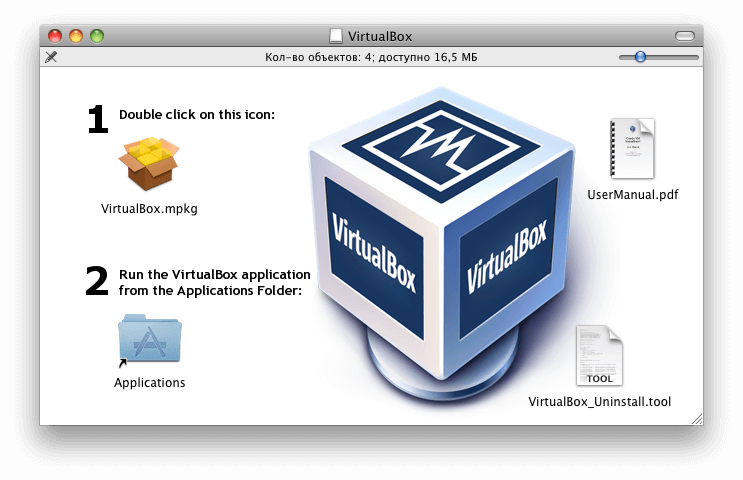This screenshot has width=743, height=480.
Task: Select the VirtualBox_Uninstall.tool file icon
Action: (599, 355)
